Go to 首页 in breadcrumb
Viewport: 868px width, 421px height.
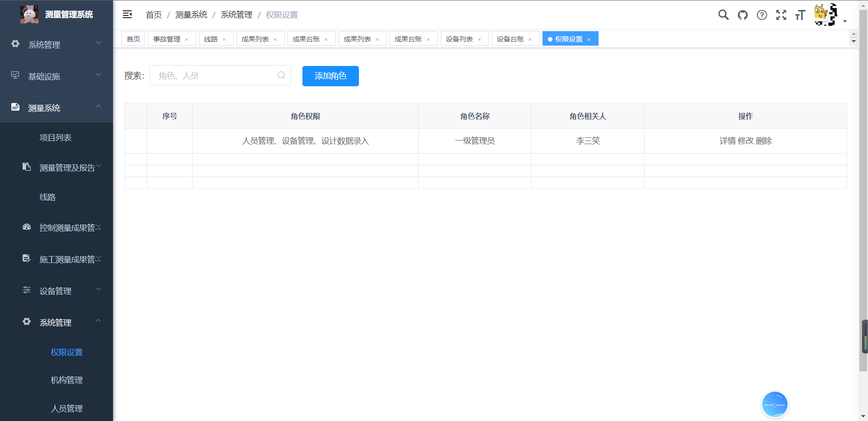(154, 15)
